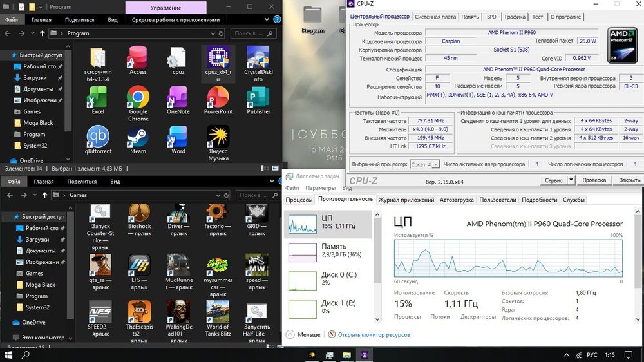Open the Графика tab in CPU-Z

point(515,17)
